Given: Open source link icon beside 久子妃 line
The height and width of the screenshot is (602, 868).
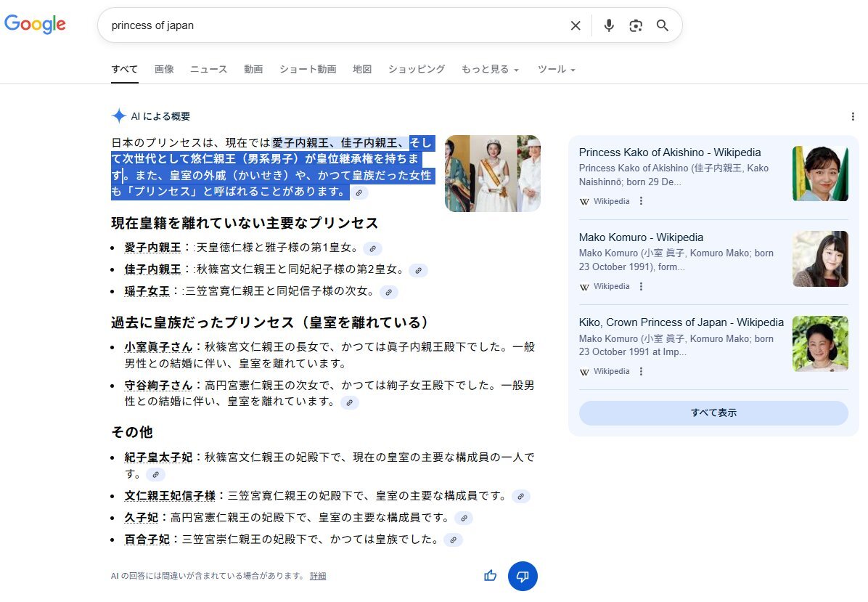Looking at the screenshot, I should point(464,518).
